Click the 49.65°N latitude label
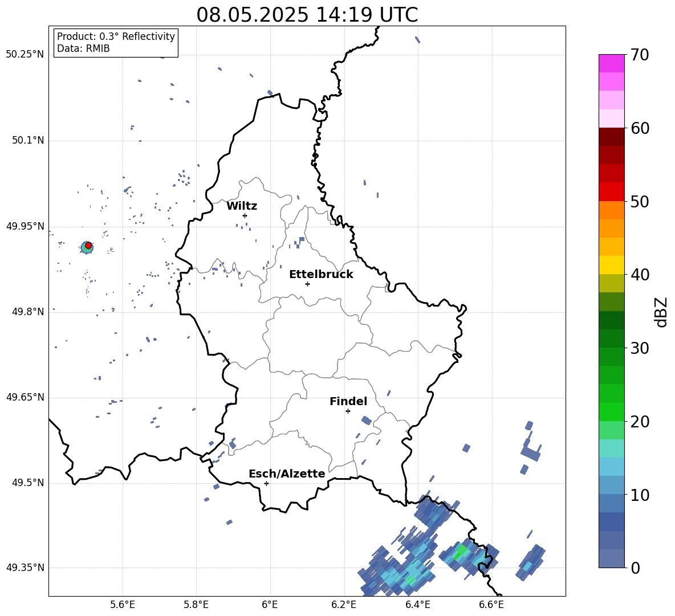Image resolution: width=675 pixels, height=616 pixels. click(x=25, y=397)
